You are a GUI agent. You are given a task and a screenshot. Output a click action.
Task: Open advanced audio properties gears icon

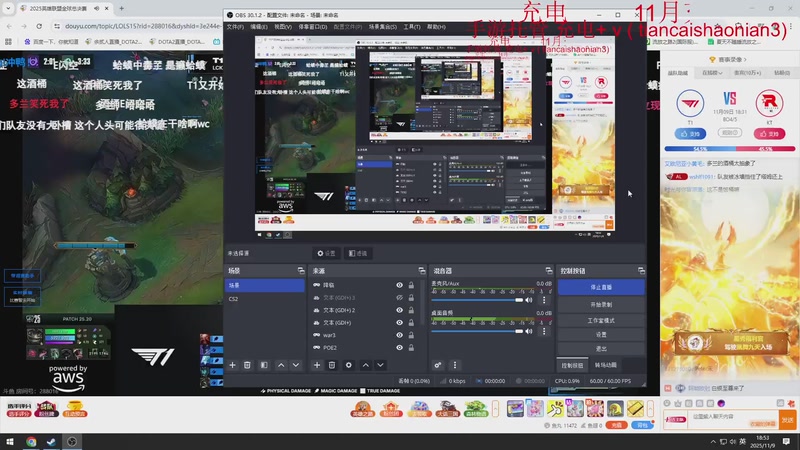pos(438,365)
